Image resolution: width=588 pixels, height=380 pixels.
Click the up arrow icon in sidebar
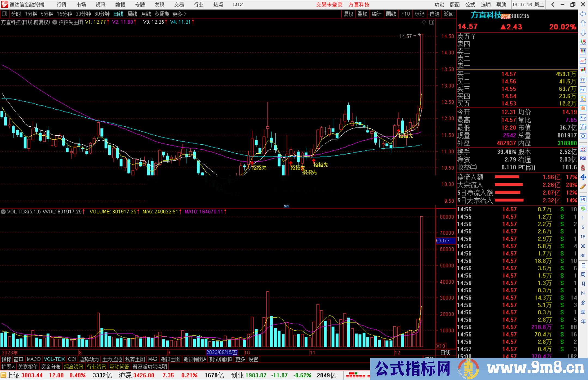pyautogui.click(x=583, y=23)
